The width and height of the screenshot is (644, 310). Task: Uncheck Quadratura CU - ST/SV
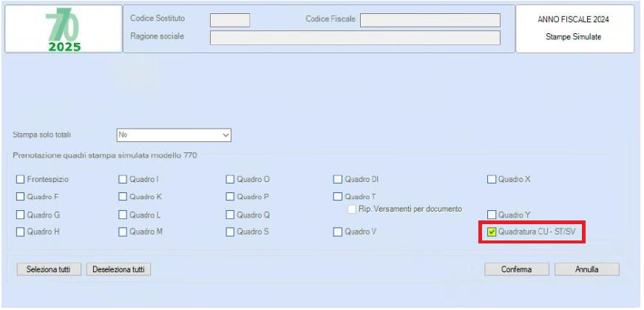click(x=492, y=232)
